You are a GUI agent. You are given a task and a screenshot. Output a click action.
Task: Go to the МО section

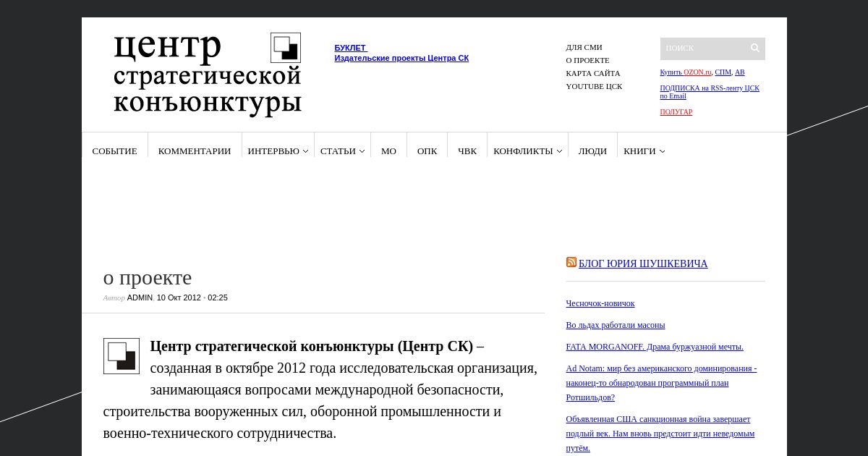(x=388, y=151)
